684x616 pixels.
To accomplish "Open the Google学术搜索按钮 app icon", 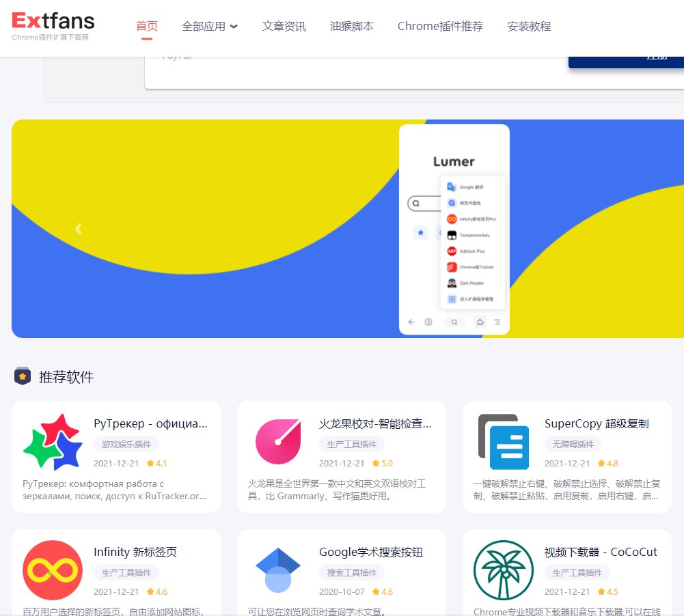I will [x=278, y=570].
